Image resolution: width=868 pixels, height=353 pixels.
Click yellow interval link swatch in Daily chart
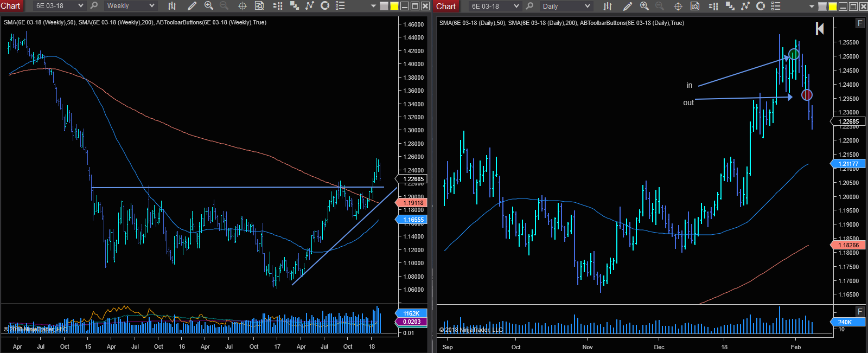[833, 7]
